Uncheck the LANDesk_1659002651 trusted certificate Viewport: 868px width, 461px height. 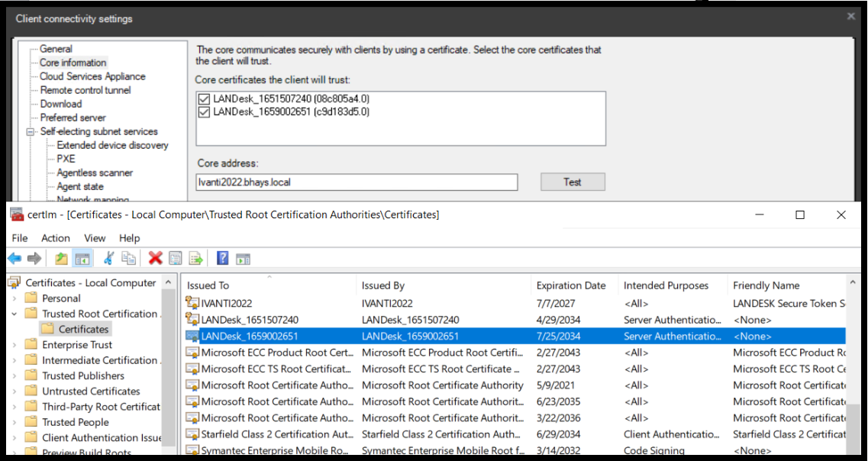pos(203,111)
